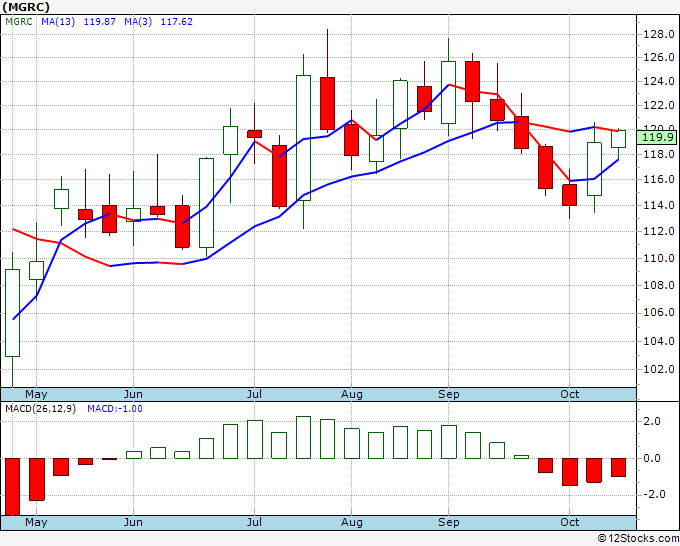
Task: Click the MGRC ticker title text
Action: coord(26,7)
